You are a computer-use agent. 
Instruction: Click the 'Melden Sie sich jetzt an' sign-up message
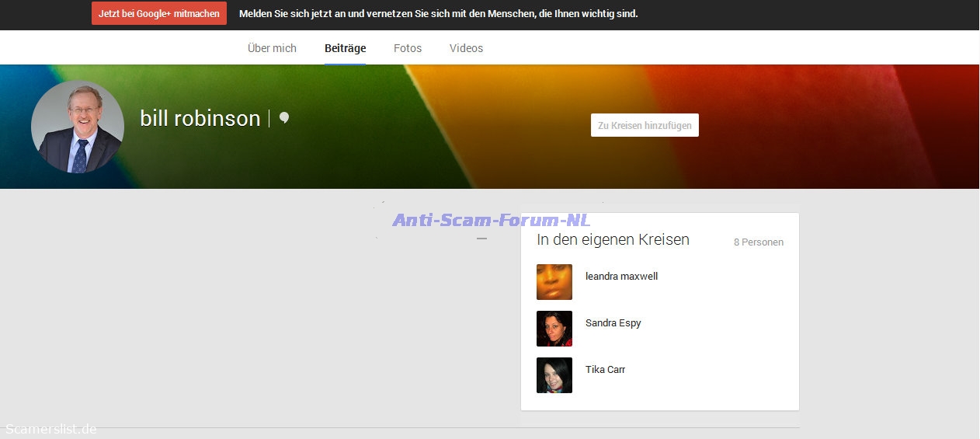tap(438, 14)
